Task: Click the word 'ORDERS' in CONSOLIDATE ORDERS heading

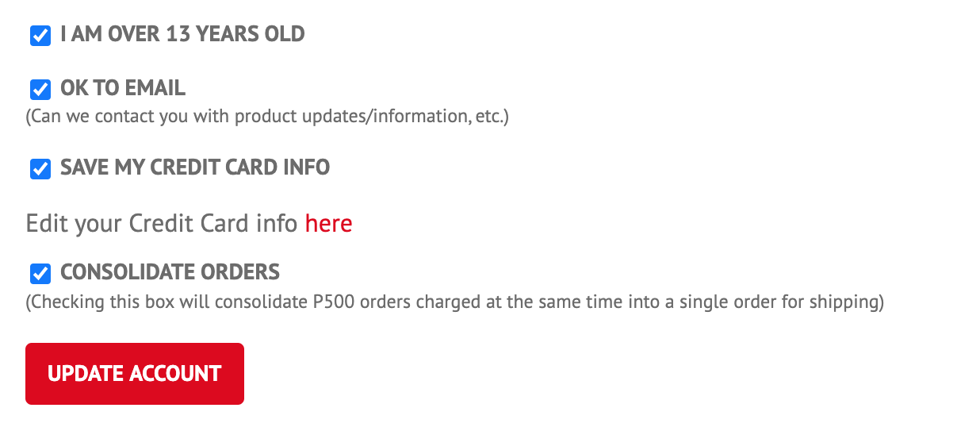Action: click(x=239, y=272)
